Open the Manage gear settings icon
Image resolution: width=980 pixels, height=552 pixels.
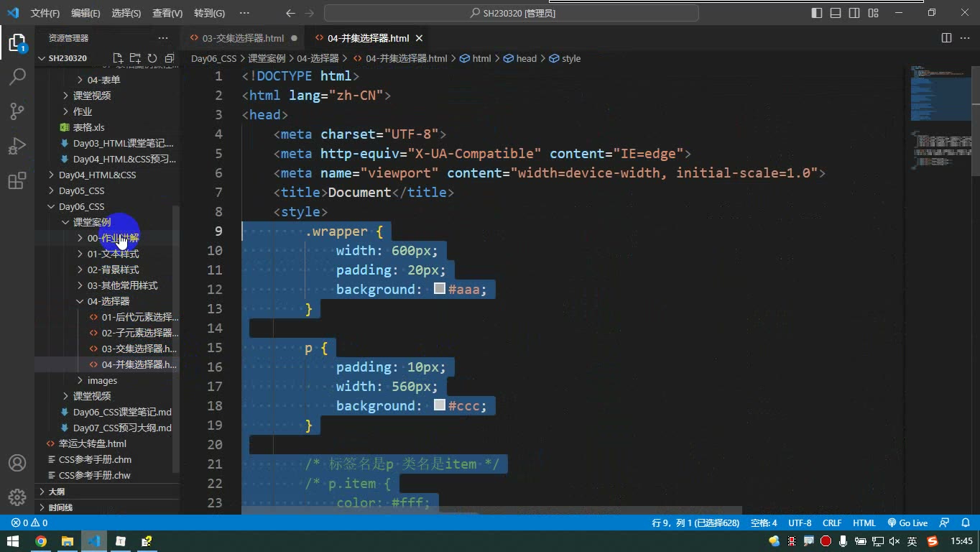point(17,497)
